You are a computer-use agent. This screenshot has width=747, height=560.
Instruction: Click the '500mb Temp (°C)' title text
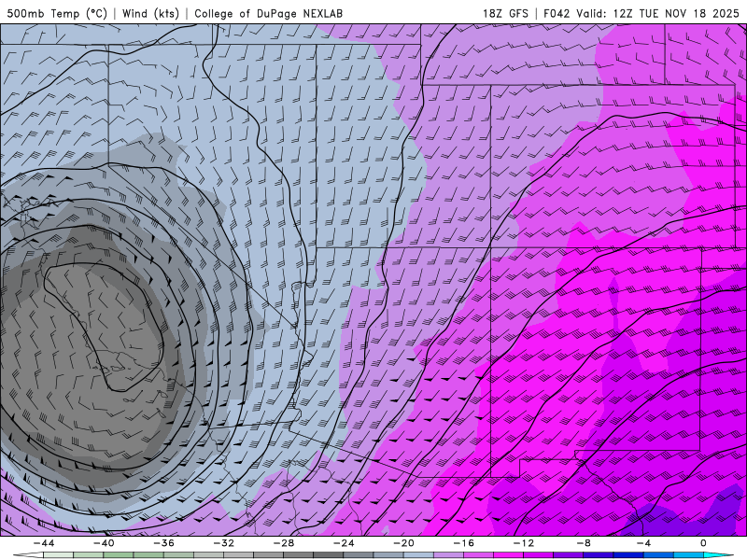pyautogui.click(x=58, y=13)
